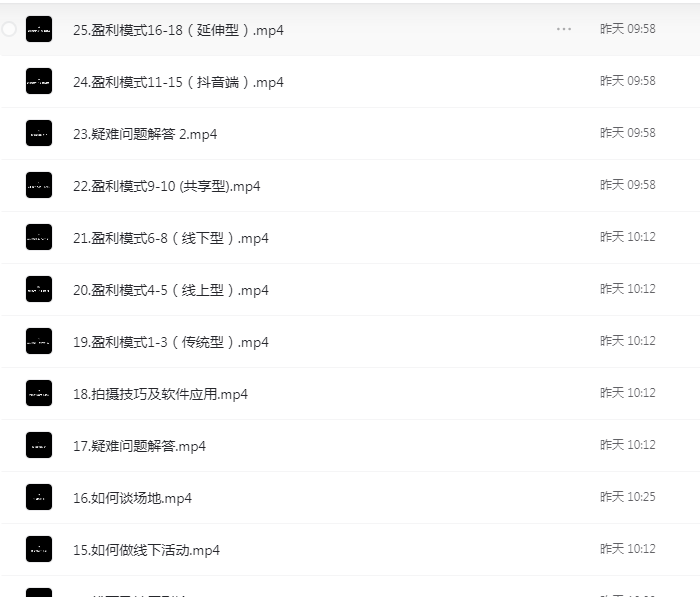The image size is (700, 597).
Task: Click file icon beside 18.拍摄技巧及软件应用.mp4
Action: pyautogui.click(x=39, y=394)
